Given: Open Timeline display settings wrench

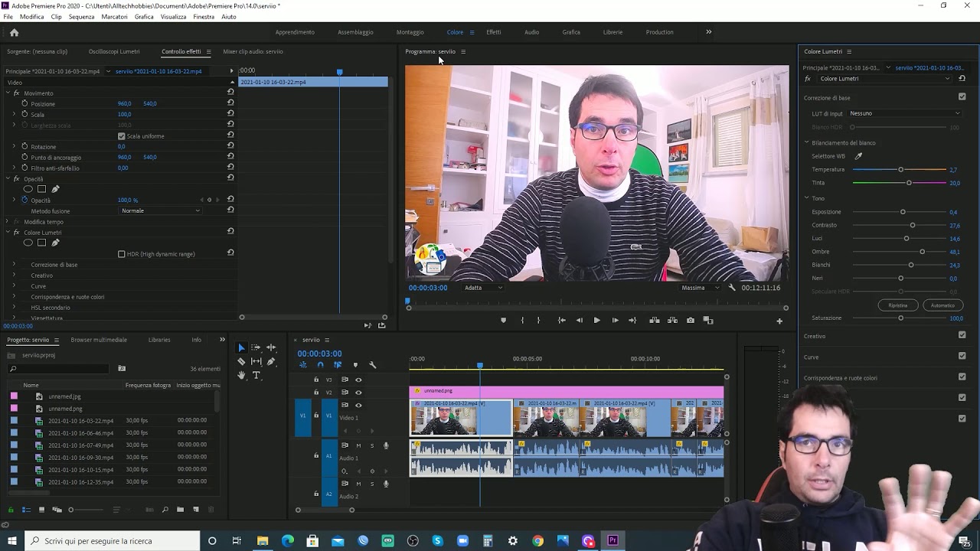Looking at the screenshot, I should [x=372, y=365].
